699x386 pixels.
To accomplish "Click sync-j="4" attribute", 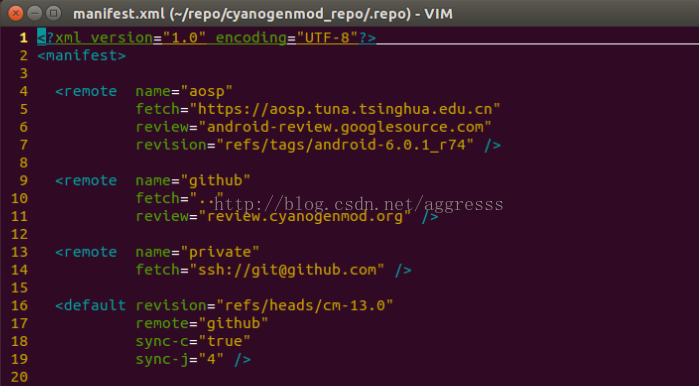I will [x=180, y=359].
